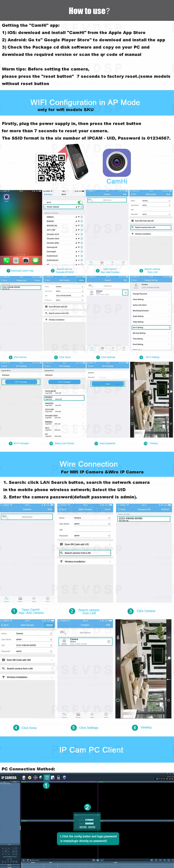The image size is (174, 868).
Task: Open the User Name dropdown in PC login dialog
Action: [89, 819]
